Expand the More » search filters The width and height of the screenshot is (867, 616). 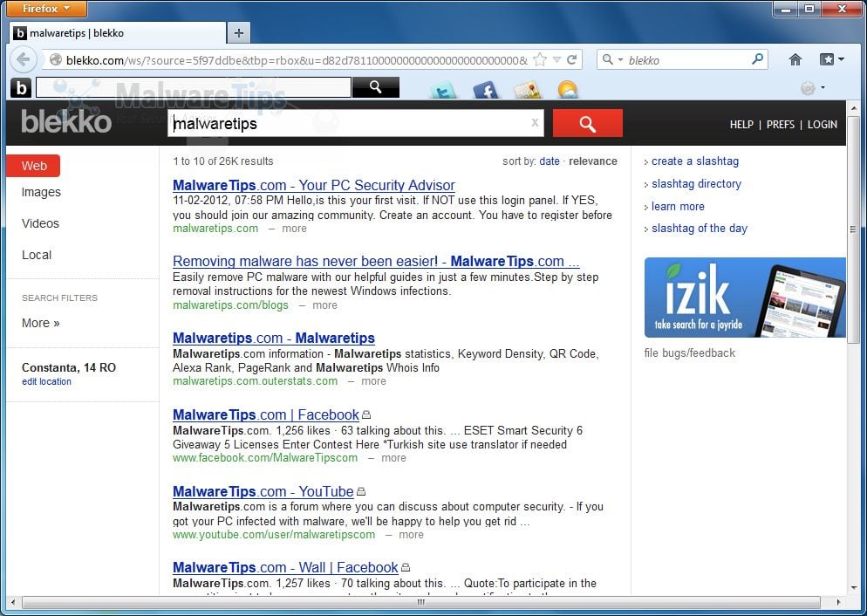[40, 323]
